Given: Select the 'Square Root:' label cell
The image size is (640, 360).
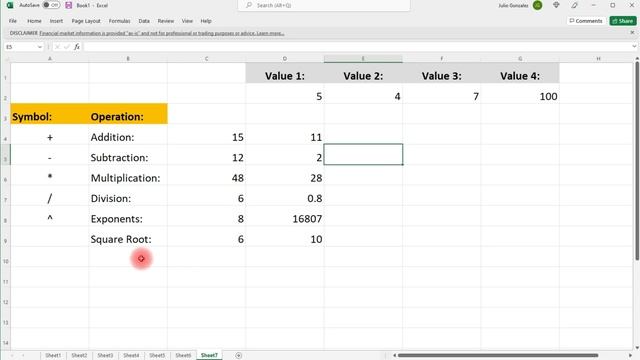Looking at the screenshot, I should (x=128, y=236).
